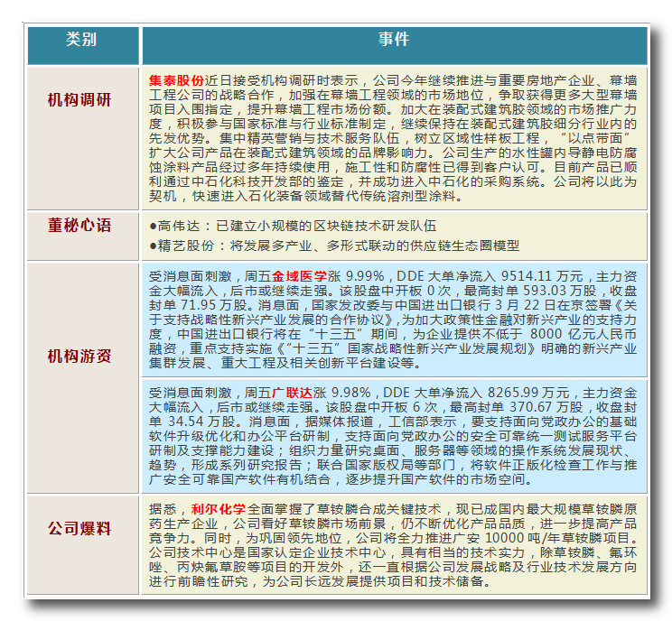Image resolution: width=672 pixels, height=621 pixels.
Task: Select the 机构游资 category cell
Action: [82, 357]
